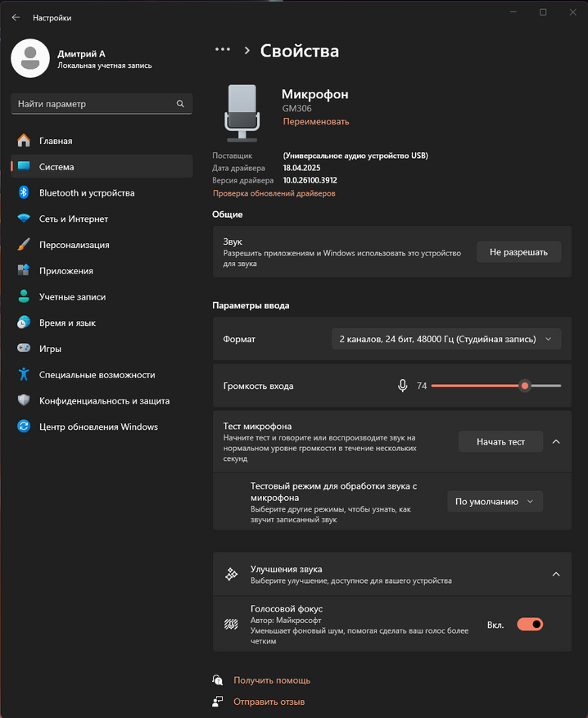588x718 pixels.
Task: Click the back arrow icon
Action: click(16, 17)
